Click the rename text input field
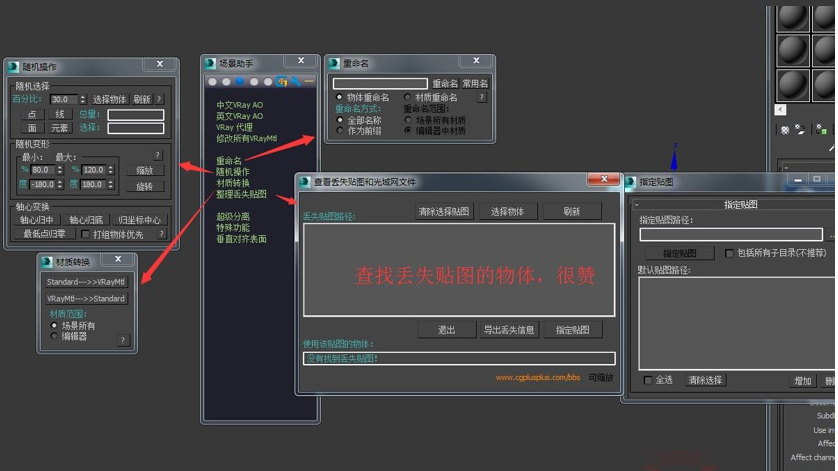The width and height of the screenshot is (838, 471). (x=380, y=84)
